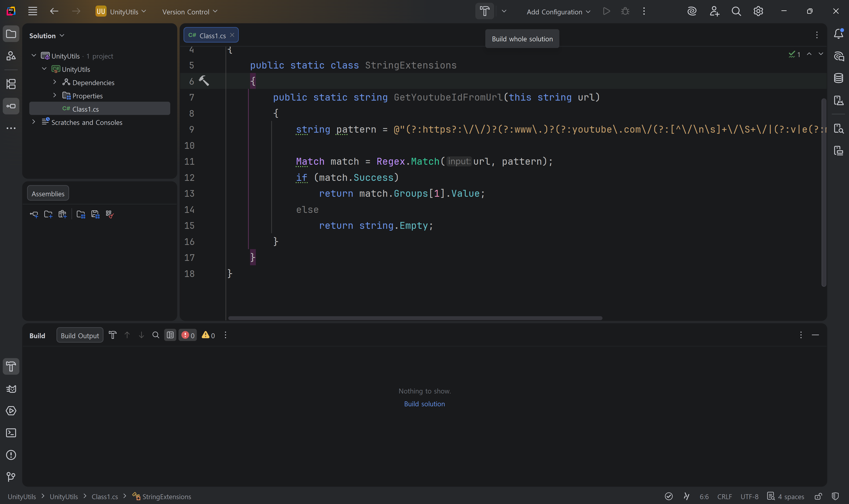
Task: Open the Database tool window icon
Action: (x=838, y=78)
